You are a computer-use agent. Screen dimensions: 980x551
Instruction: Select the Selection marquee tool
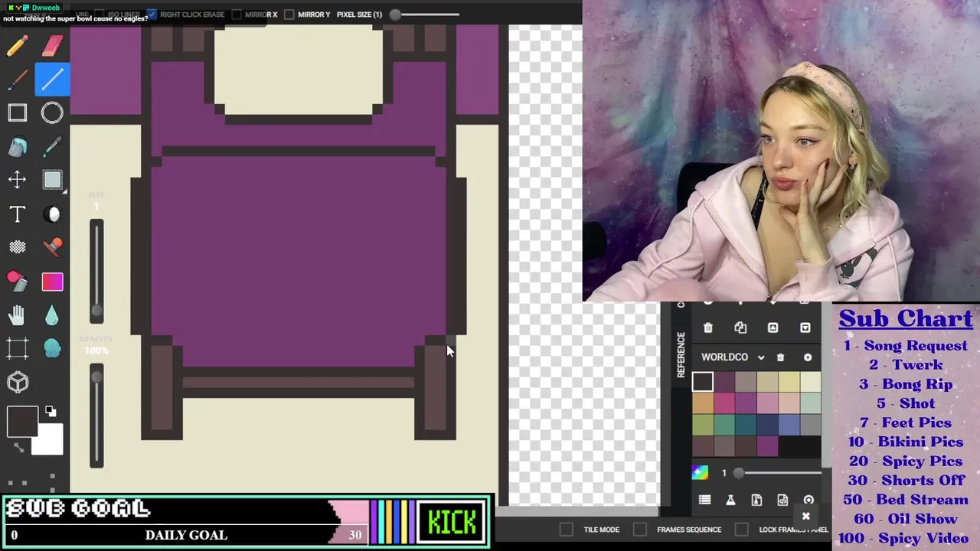52,180
